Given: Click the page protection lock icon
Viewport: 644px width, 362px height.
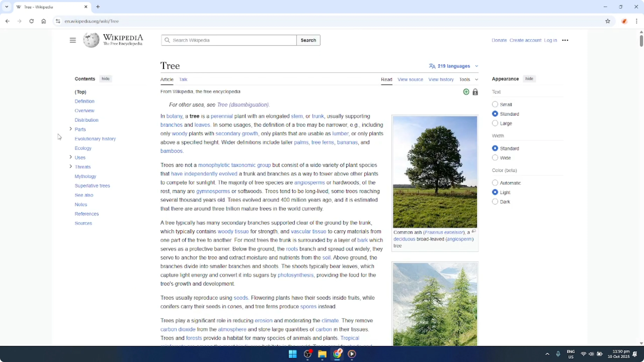Looking at the screenshot, I should (x=475, y=92).
